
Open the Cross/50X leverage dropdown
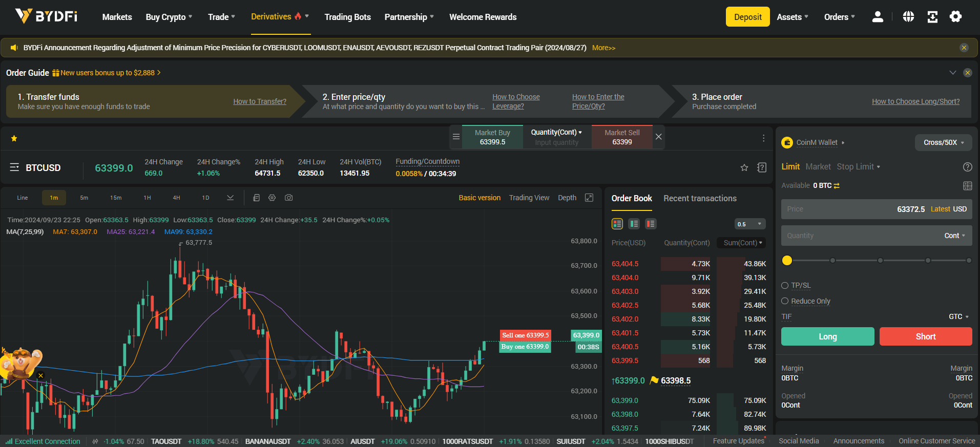coord(943,142)
